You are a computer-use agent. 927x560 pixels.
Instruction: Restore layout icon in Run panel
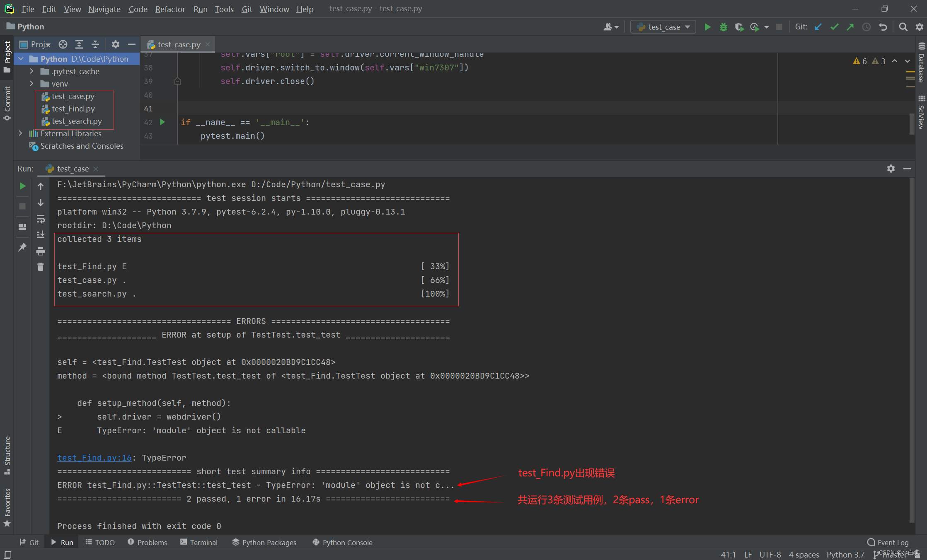pyautogui.click(x=22, y=227)
